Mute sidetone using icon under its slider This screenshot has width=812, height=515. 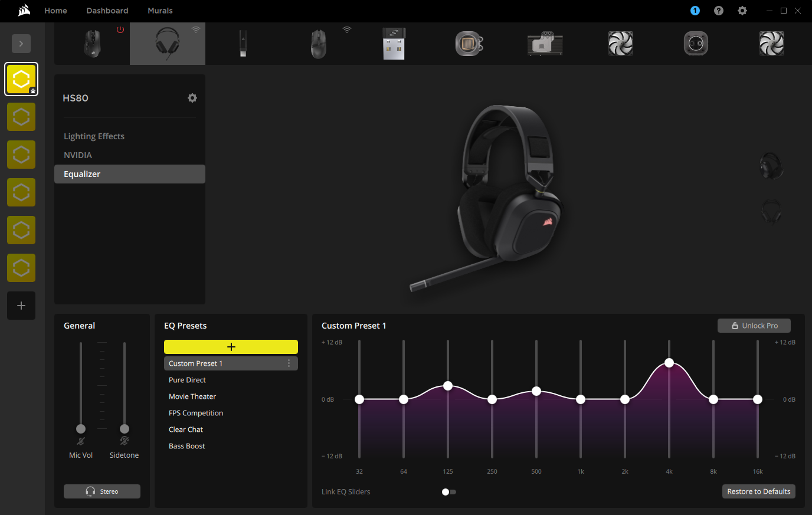point(125,441)
